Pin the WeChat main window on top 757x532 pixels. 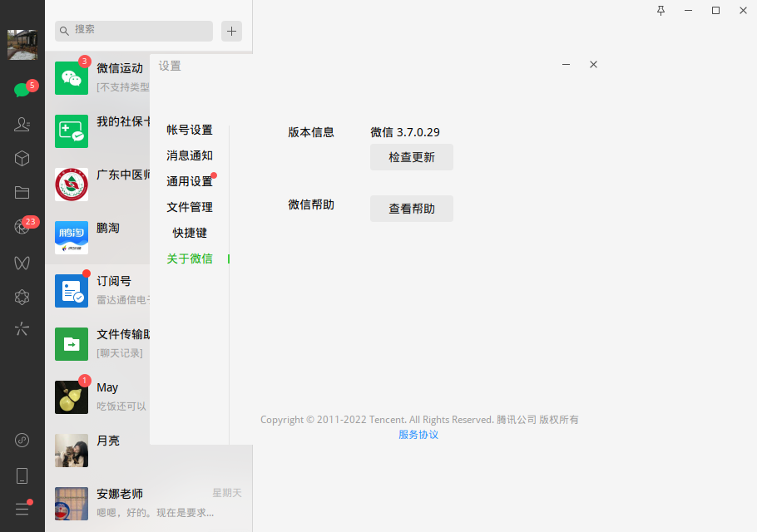click(661, 11)
